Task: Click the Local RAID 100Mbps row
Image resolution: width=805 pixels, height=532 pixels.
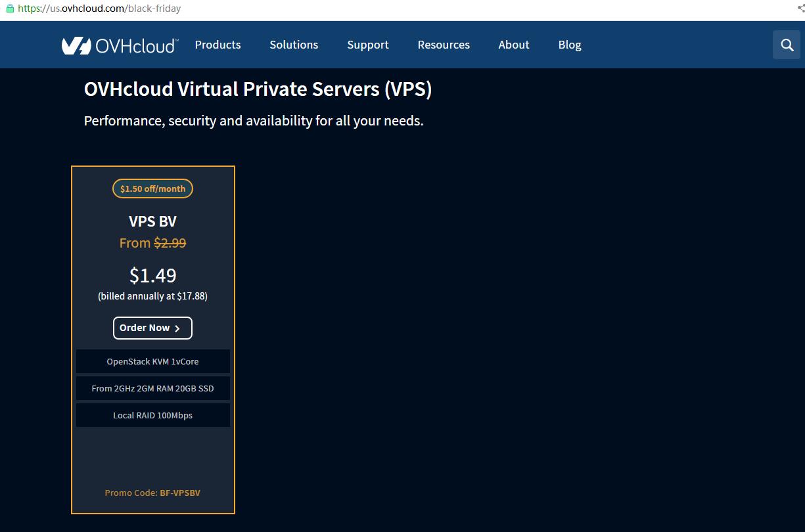Action: [x=153, y=415]
